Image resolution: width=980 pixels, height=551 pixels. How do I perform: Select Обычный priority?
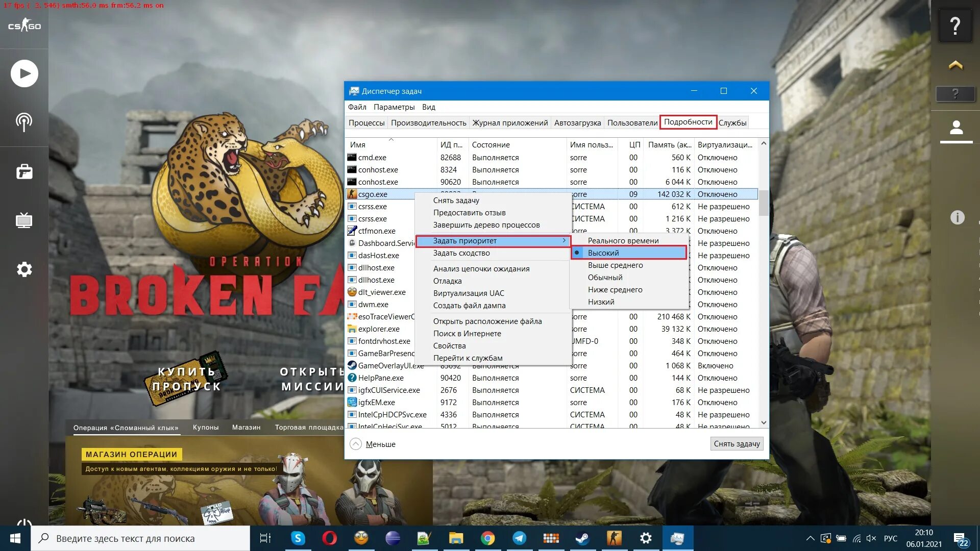(630, 277)
